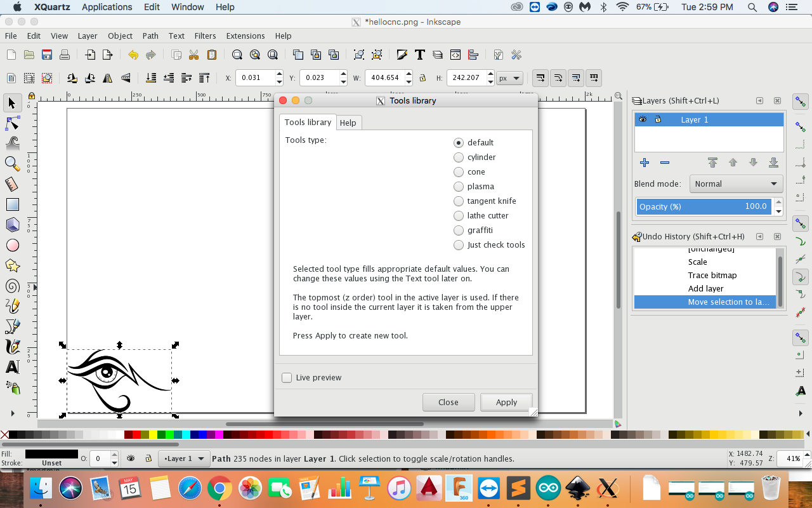Delete current layer with minus icon
Viewport: 812px width, 508px height.
point(665,163)
